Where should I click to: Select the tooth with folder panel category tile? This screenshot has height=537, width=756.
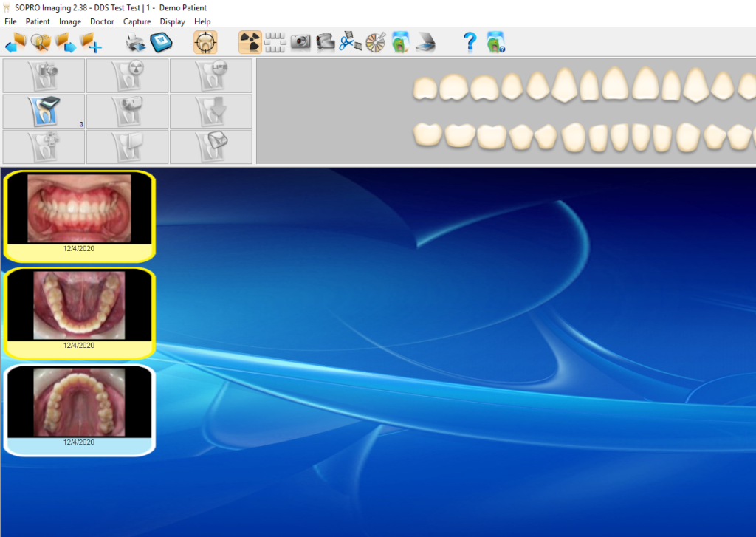[127, 147]
